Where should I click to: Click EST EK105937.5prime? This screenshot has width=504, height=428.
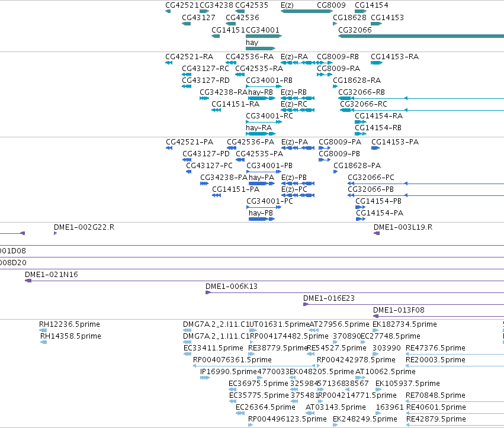click(x=407, y=384)
